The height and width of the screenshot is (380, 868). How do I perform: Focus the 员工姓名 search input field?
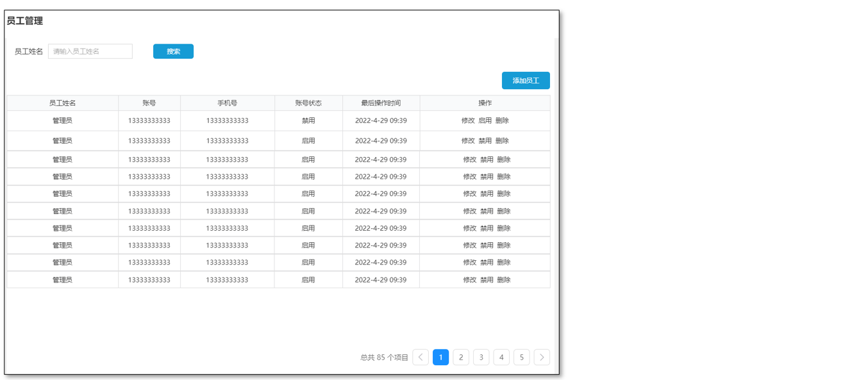[x=90, y=51]
